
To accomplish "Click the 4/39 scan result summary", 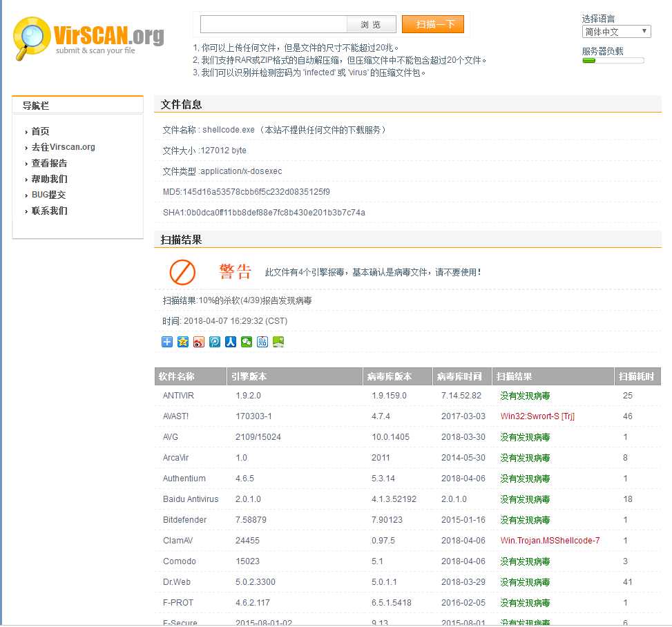I will coord(237,300).
